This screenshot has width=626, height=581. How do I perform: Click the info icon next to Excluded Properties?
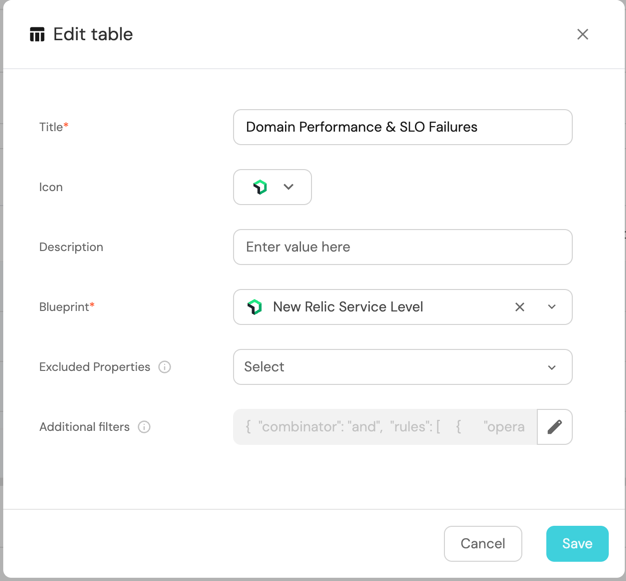[165, 367]
